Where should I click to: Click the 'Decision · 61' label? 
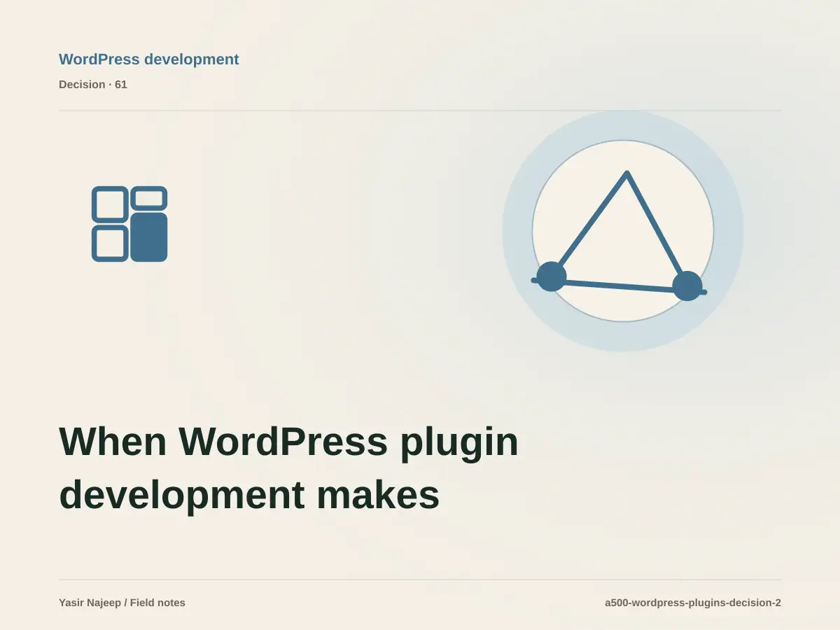[x=93, y=85]
